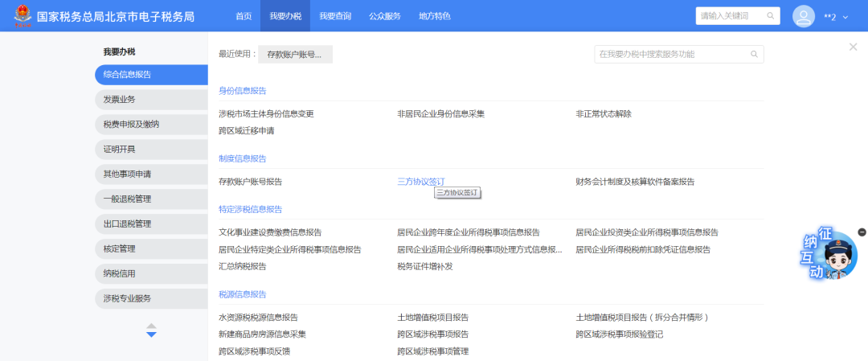Expand the account dropdown chevron beside **2
868x361 pixels.
[x=845, y=17]
